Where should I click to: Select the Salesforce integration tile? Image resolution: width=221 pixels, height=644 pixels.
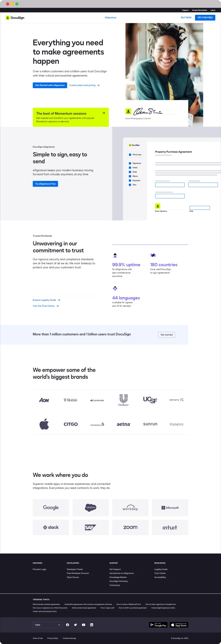pos(91,508)
